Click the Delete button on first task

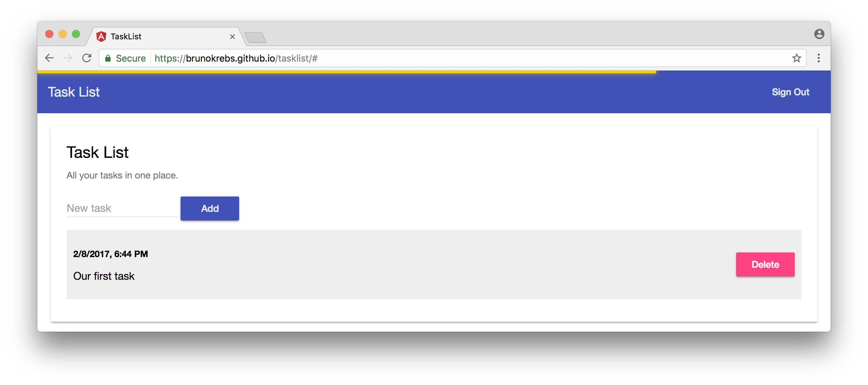765,264
